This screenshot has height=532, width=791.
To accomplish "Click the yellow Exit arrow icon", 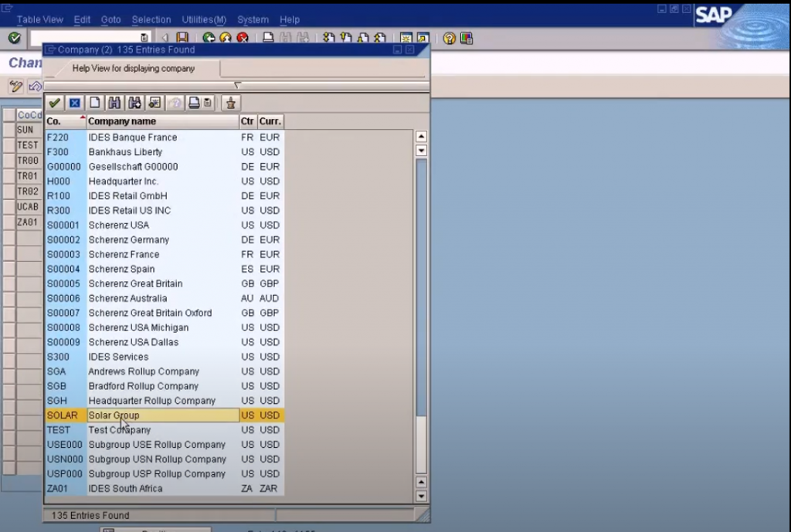I will coord(226,38).
